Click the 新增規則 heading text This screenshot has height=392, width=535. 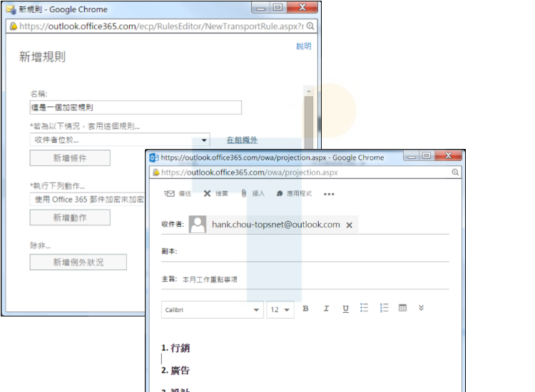[x=42, y=56]
